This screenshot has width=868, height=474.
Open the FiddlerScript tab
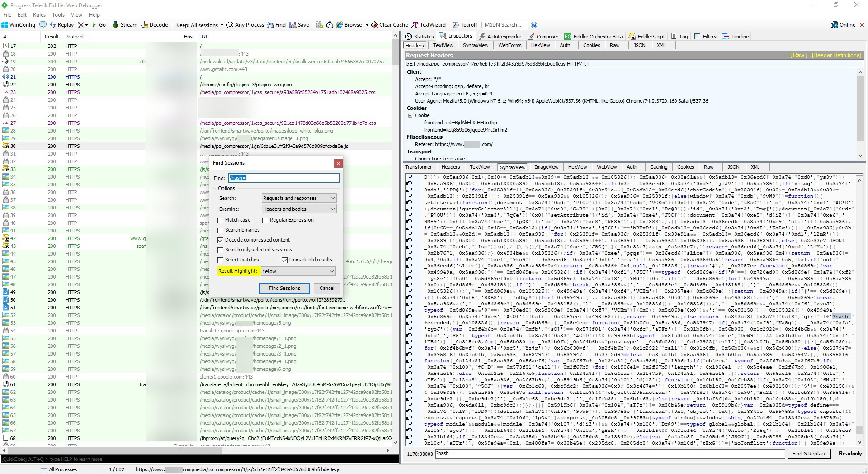646,37
